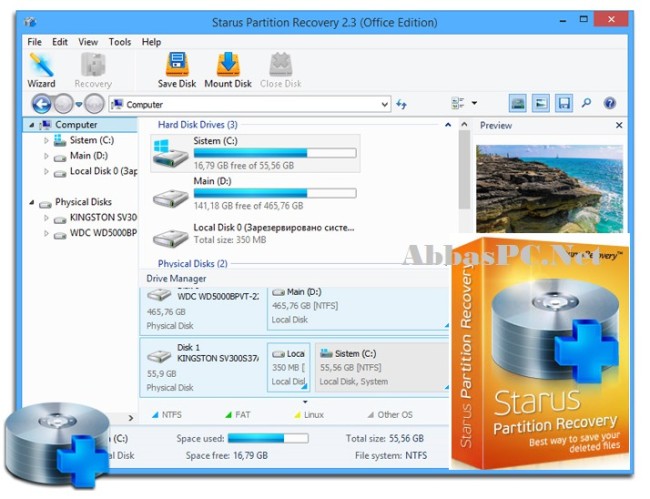Open the Help menu
Image resolution: width=650 pixels, height=499 pixels.
click(151, 42)
